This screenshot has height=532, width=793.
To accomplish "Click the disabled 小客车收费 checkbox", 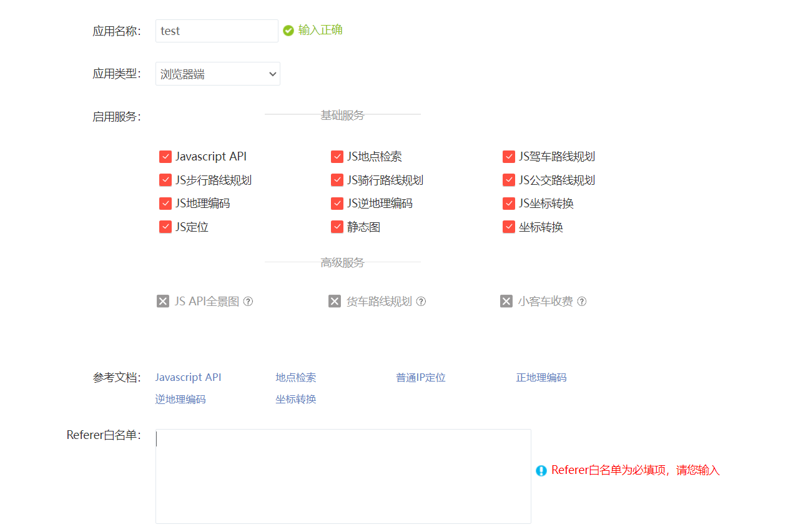I will click(x=506, y=302).
